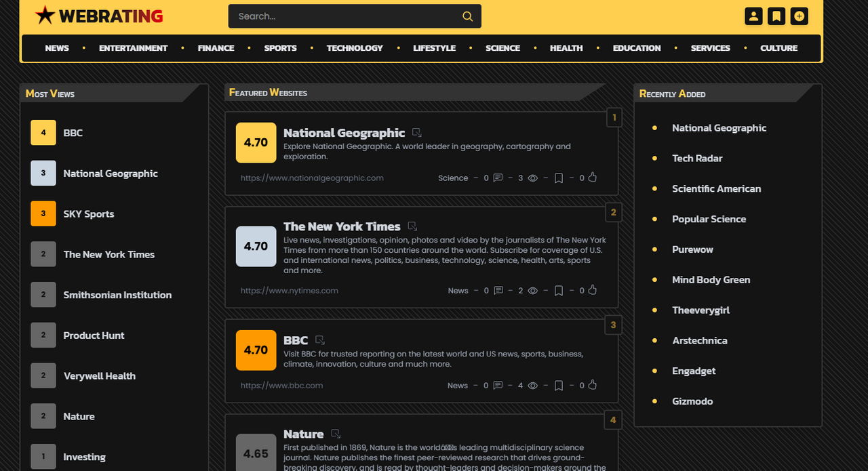Visit https://www.bbc.com link
This screenshot has width=868, height=471.
281,386
